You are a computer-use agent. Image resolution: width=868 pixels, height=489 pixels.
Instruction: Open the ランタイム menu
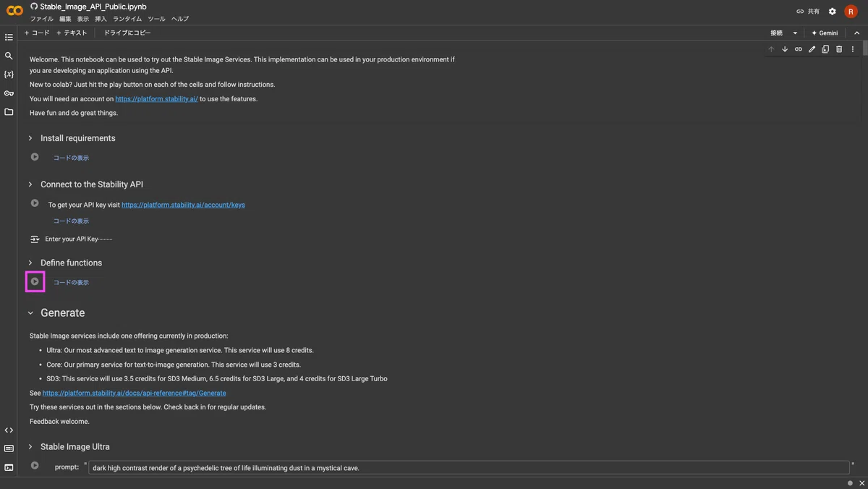click(x=127, y=19)
